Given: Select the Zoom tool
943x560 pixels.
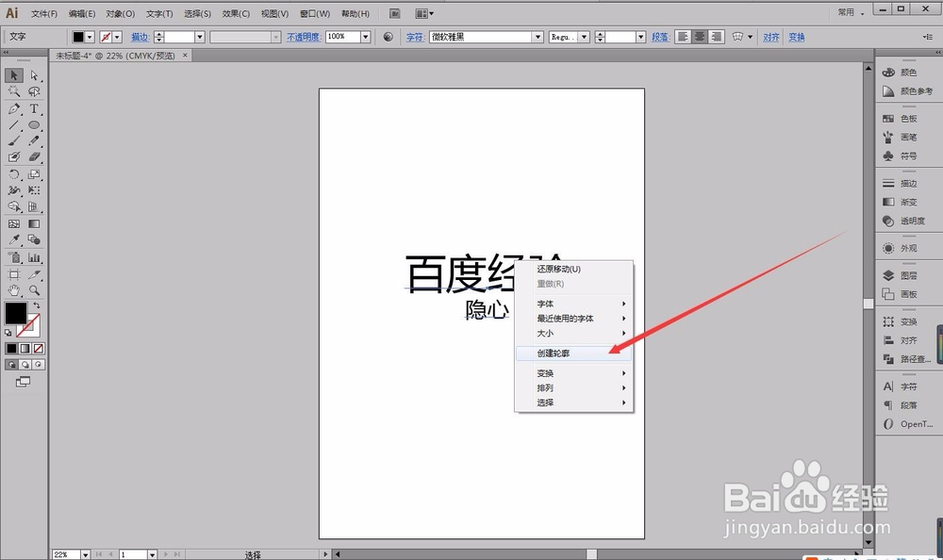Looking at the screenshot, I should click(35, 290).
